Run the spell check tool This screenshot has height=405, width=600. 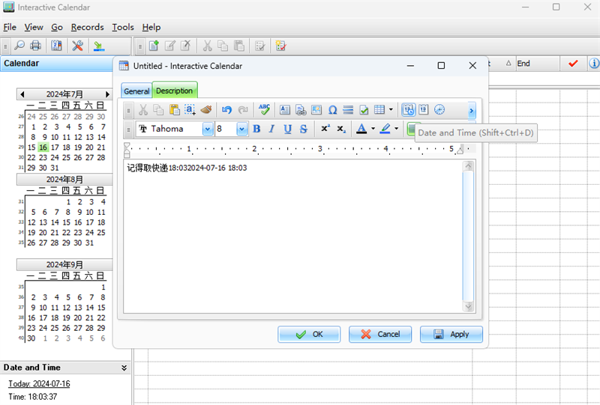coord(264,109)
